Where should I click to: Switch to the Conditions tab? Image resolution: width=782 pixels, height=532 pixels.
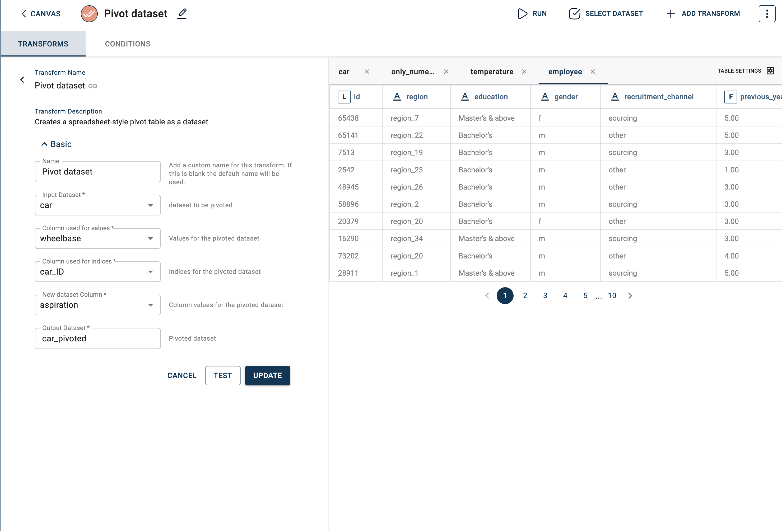point(128,44)
